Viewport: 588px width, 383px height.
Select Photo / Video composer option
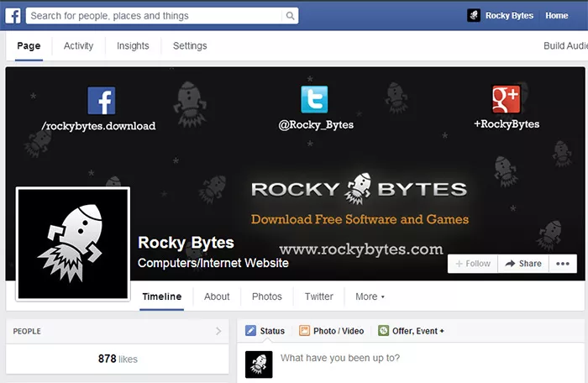339,331
